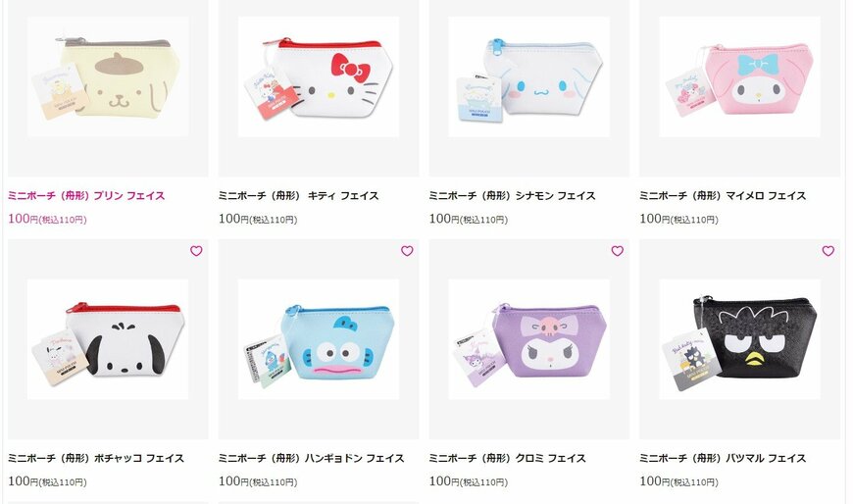Select the クロミ フェイス product title
Image resolution: width=853 pixels, height=504 pixels.
[x=508, y=458]
